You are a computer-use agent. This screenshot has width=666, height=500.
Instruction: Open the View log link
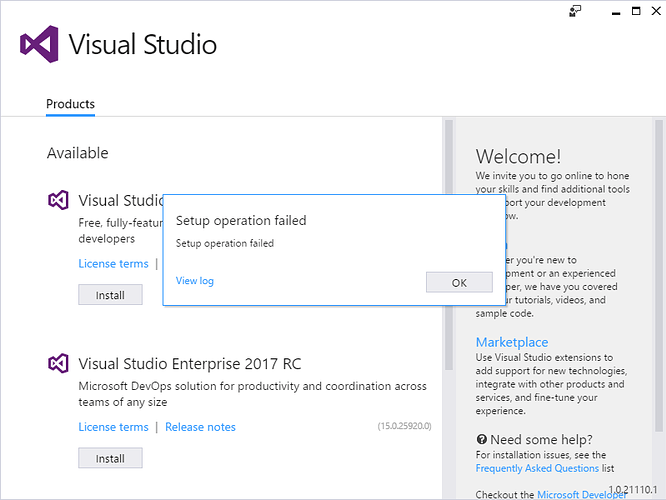pyautogui.click(x=195, y=281)
